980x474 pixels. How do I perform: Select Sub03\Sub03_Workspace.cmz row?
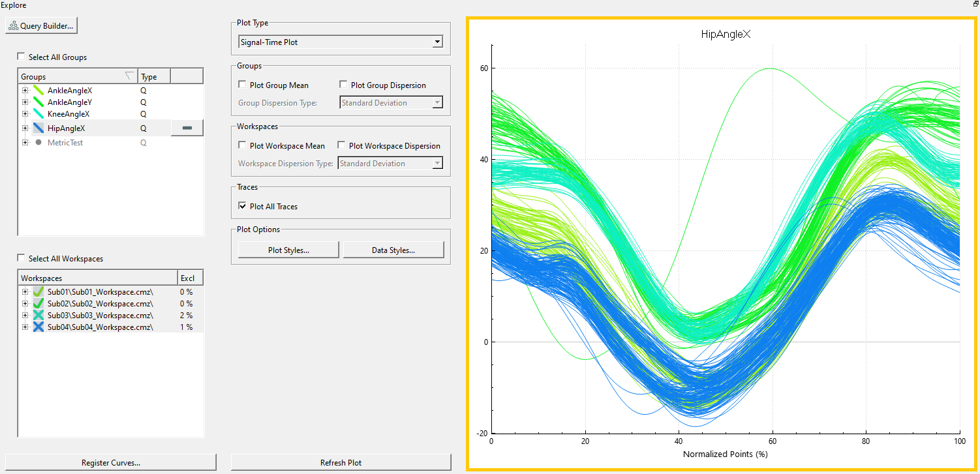click(111, 315)
